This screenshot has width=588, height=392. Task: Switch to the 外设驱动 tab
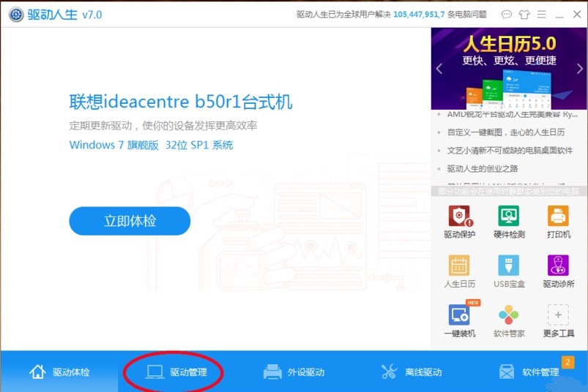click(294, 372)
